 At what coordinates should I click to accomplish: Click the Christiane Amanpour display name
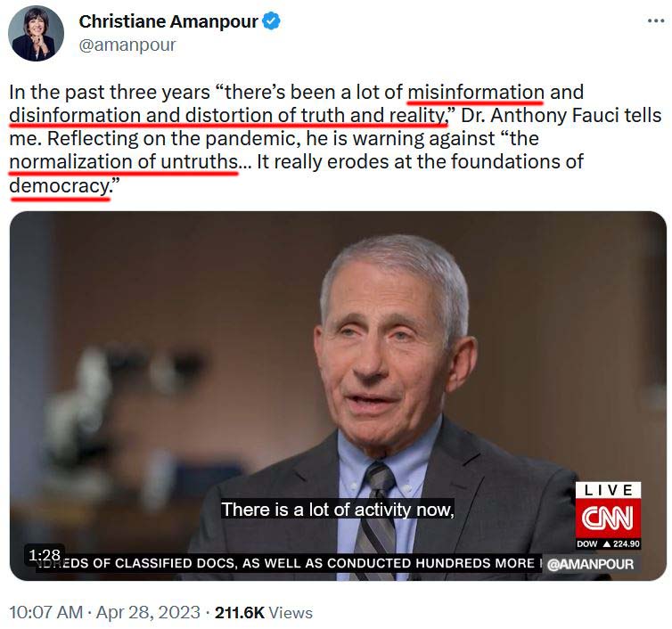[168, 21]
